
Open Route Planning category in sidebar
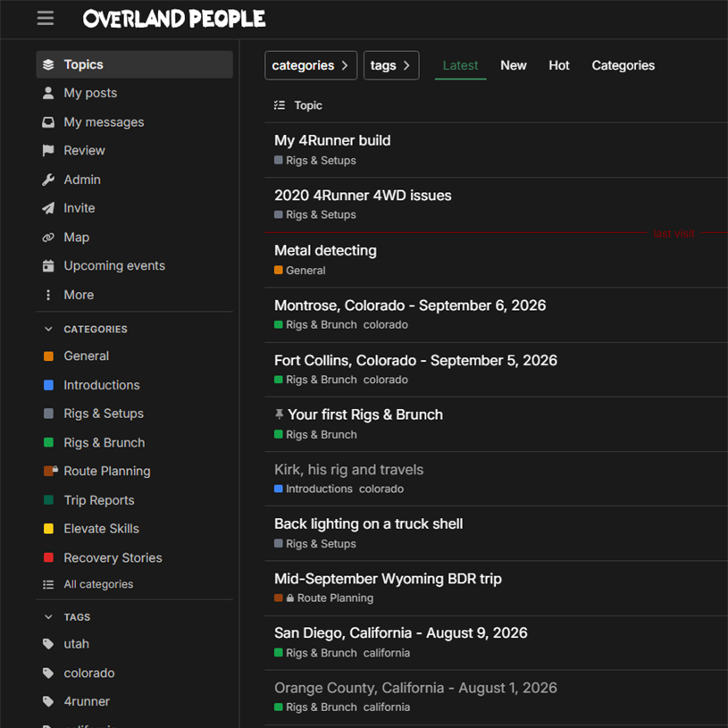point(134,472)
